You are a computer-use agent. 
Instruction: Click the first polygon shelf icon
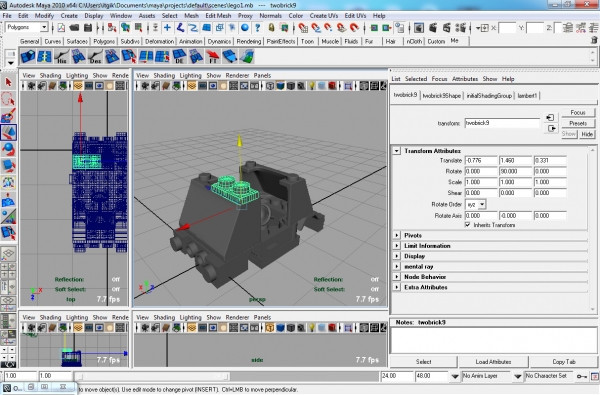[x=28, y=57]
